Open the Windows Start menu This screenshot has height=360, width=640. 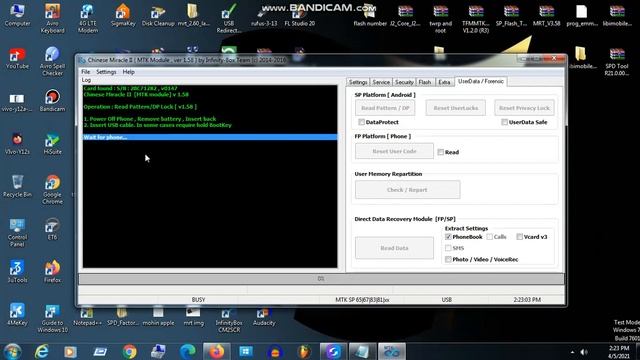(x=12, y=351)
